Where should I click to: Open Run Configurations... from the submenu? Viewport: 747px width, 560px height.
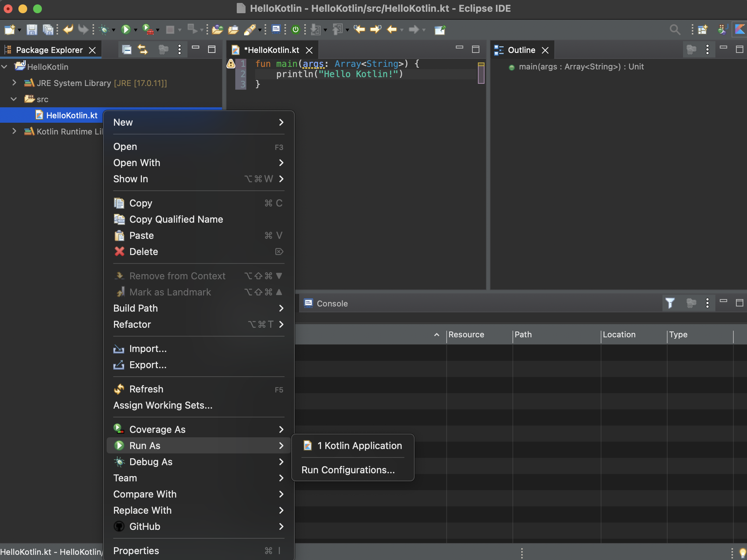(x=348, y=470)
